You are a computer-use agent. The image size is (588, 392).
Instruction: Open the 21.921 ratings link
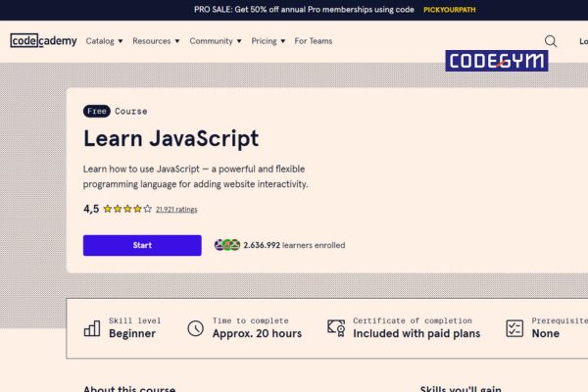click(x=176, y=210)
